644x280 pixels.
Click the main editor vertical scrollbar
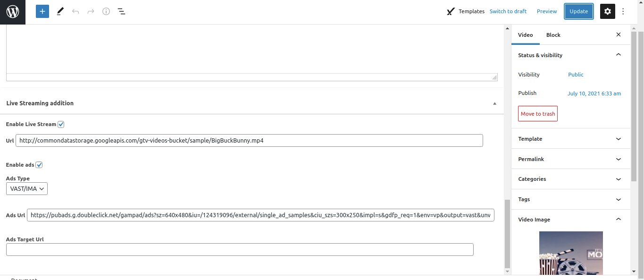click(x=507, y=234)
